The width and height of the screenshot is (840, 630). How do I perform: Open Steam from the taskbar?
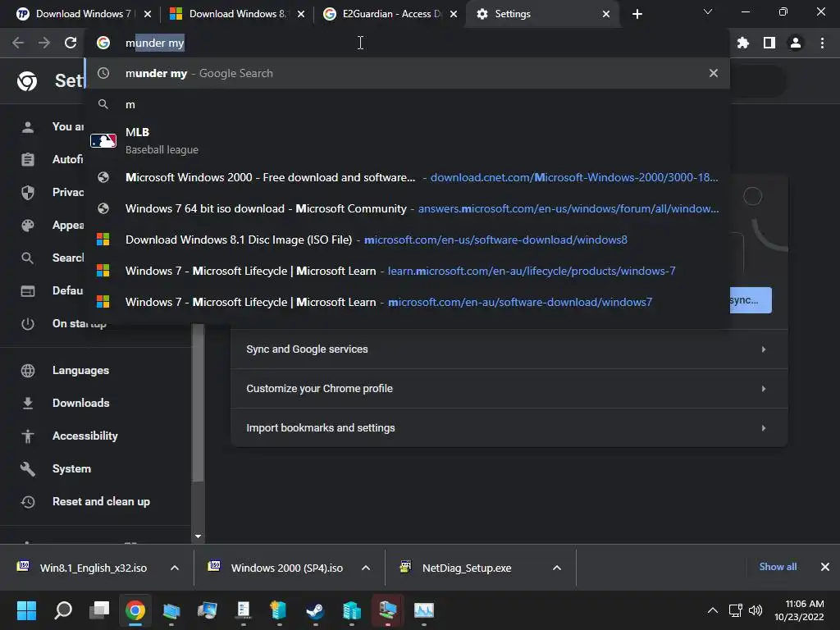[315, 610]
